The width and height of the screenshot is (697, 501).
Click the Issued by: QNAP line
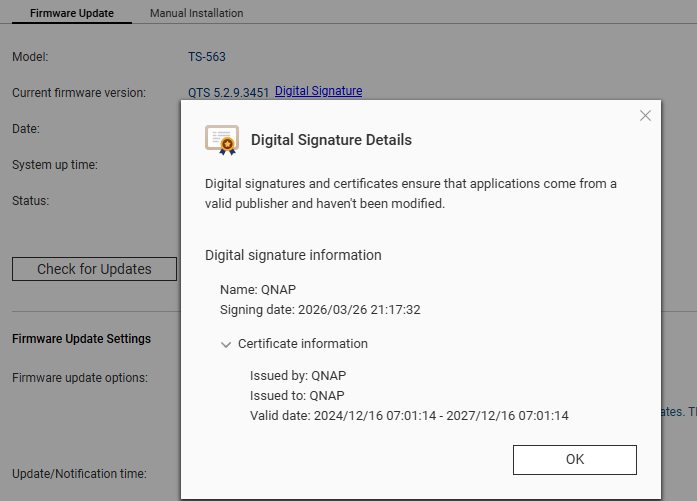click(x=298, y=376)
